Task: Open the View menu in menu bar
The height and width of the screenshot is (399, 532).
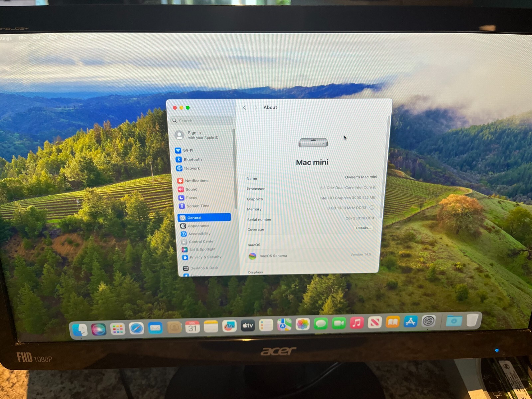Action: tap(52, 37)
